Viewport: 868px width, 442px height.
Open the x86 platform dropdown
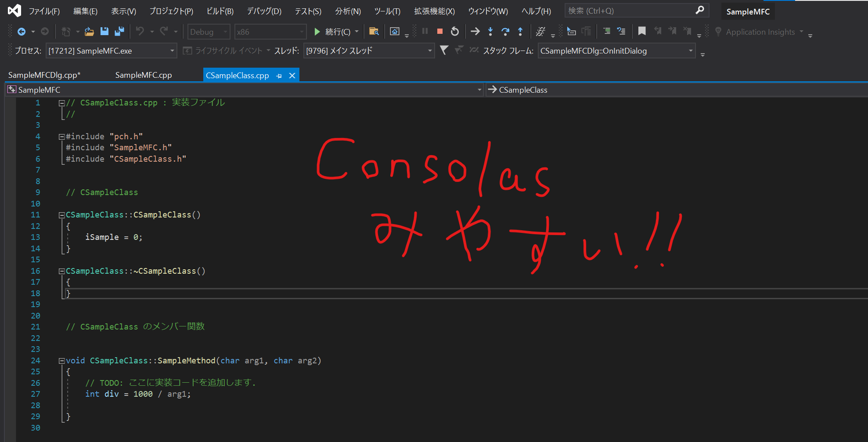(270, 32)
